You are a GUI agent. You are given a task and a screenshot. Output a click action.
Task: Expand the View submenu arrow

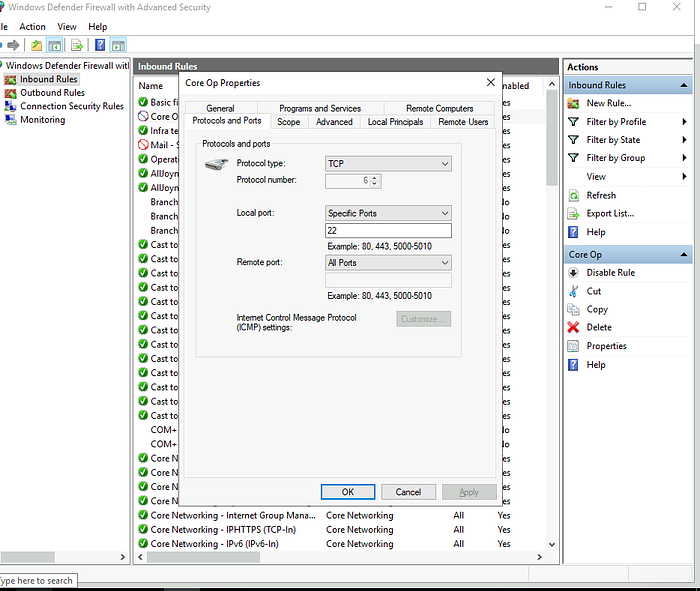[x=684, y=176]
